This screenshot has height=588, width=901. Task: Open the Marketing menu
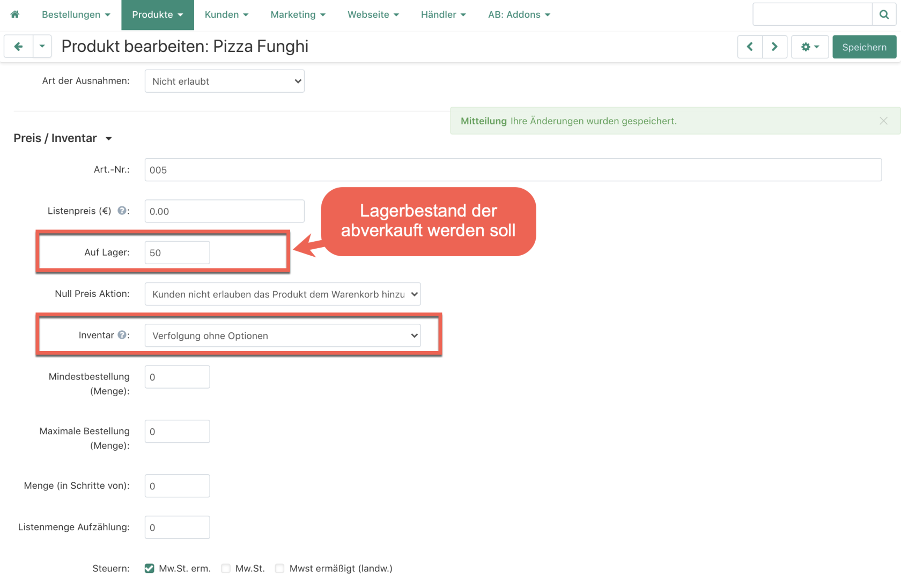pos(298,14)
